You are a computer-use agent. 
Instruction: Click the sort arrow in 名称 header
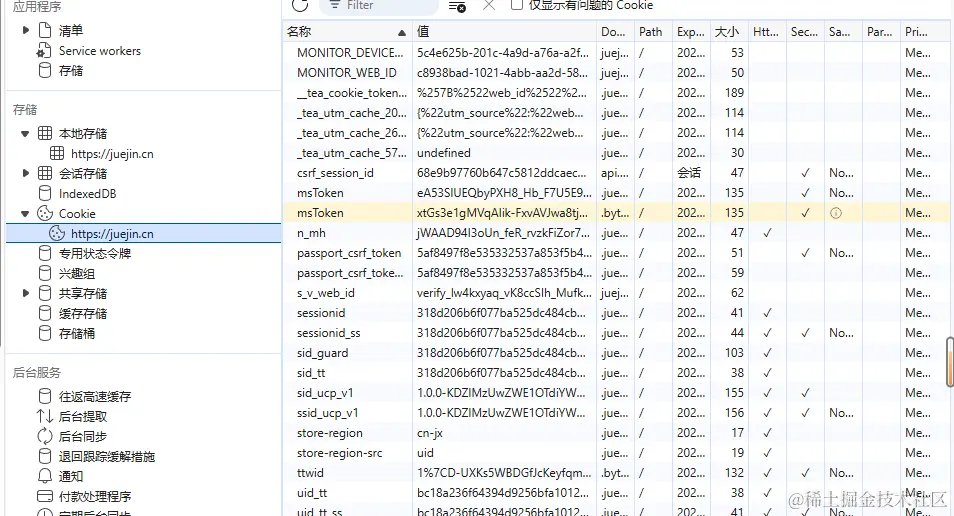(x=402, y=32)
